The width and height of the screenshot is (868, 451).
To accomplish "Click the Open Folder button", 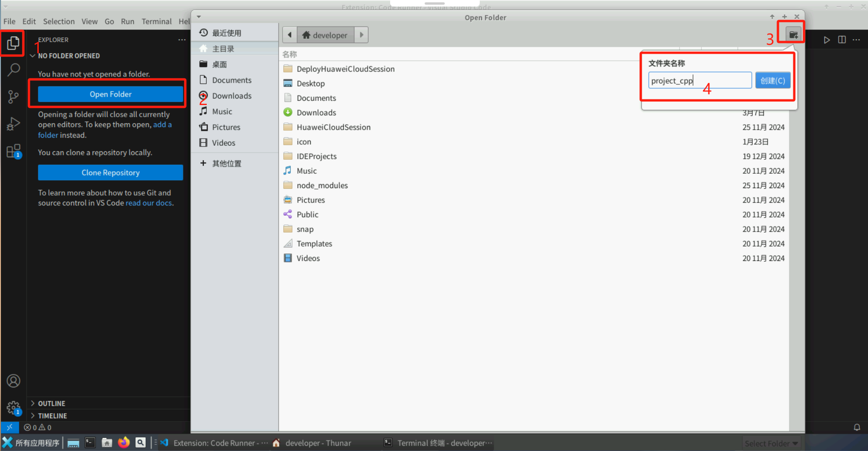I will tap(110, 94).
